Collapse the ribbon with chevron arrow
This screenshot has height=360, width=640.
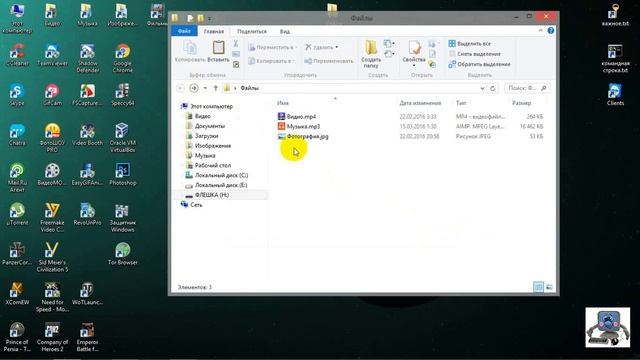pyautogui.click(x=540, y=31)
